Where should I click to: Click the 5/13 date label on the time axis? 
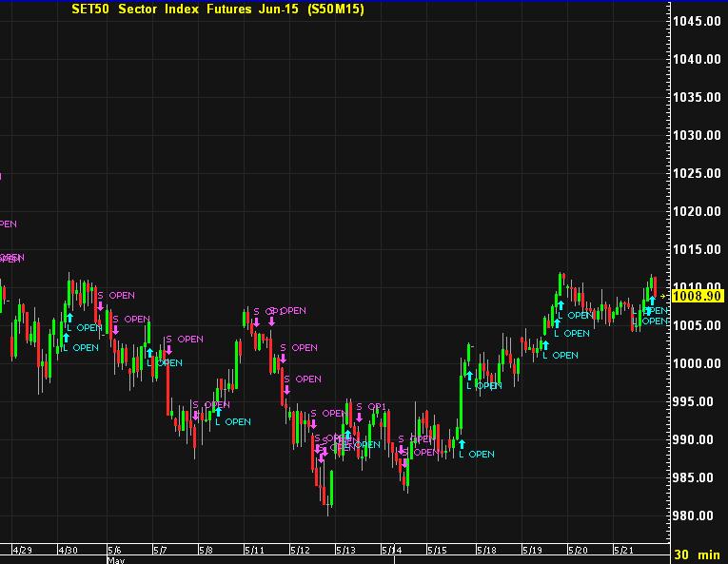click(x=345, y=550)
